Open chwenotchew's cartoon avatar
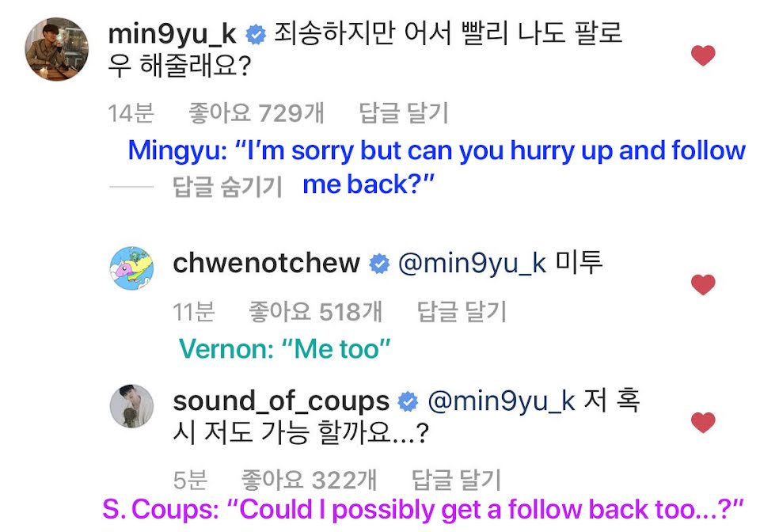The height and width of the screenshot is (532, 760). tap(132, 268)
